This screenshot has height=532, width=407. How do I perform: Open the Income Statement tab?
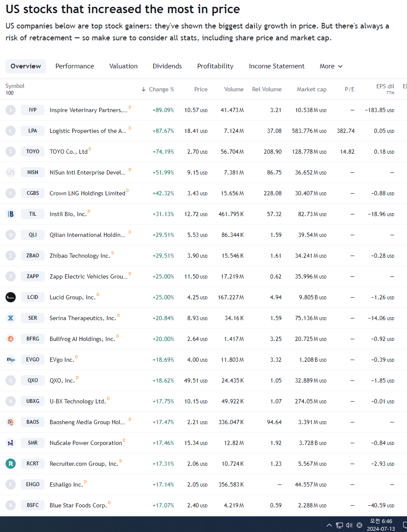tap(277, 66)
